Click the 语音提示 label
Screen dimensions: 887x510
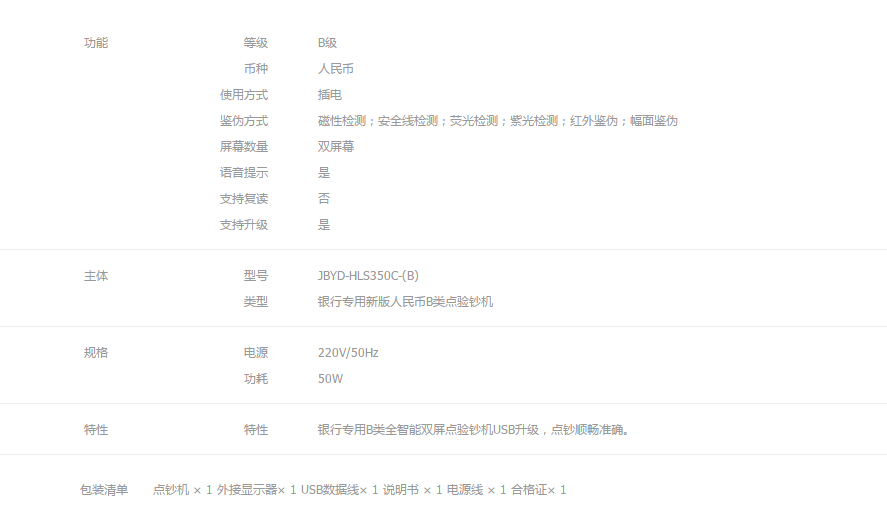(244, 173)
